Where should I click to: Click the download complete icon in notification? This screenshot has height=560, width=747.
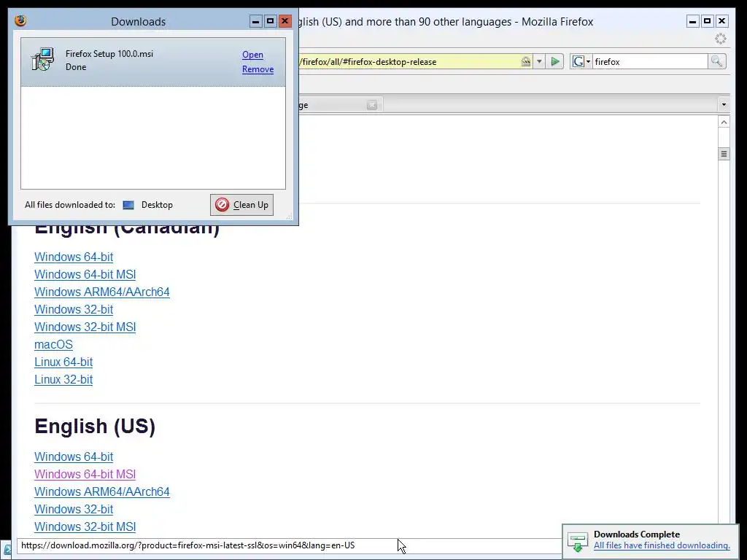(578, 542)
